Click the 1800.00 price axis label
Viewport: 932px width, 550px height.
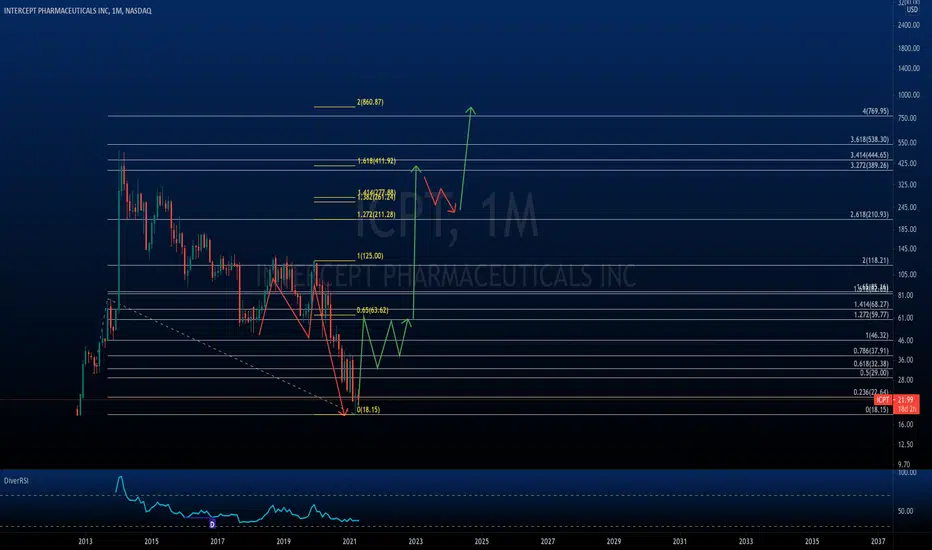909,49
